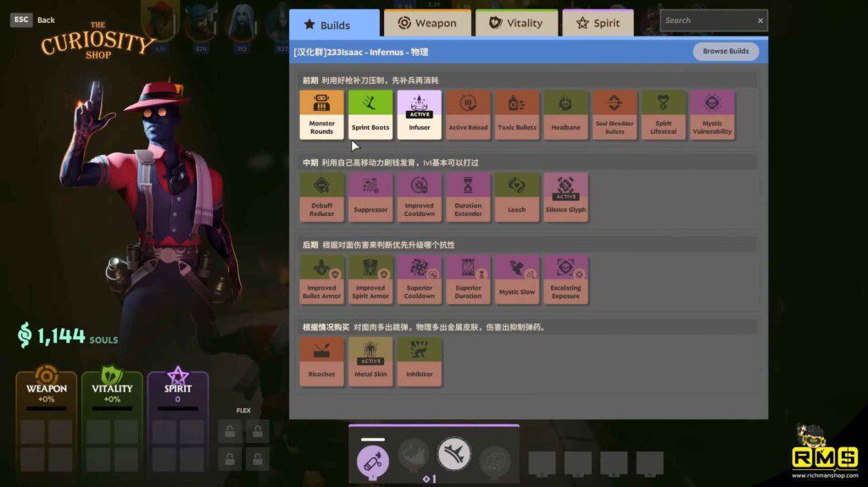Click into the Search field

pyautogui.click(x=706, y=20)
